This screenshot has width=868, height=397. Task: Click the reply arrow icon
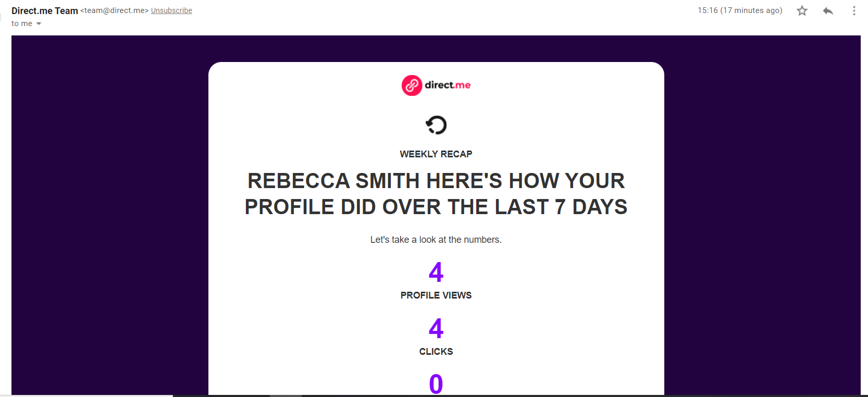point(828,10)
